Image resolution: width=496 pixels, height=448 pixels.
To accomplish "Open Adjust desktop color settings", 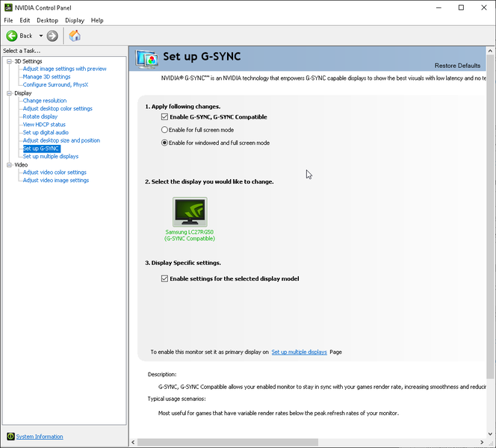I will tap(58, 108).
